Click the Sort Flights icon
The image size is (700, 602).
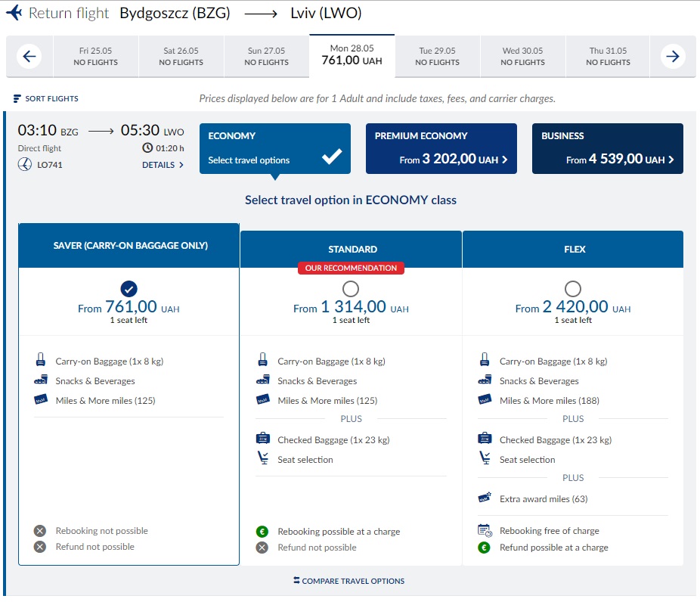(x=17, y=99)
